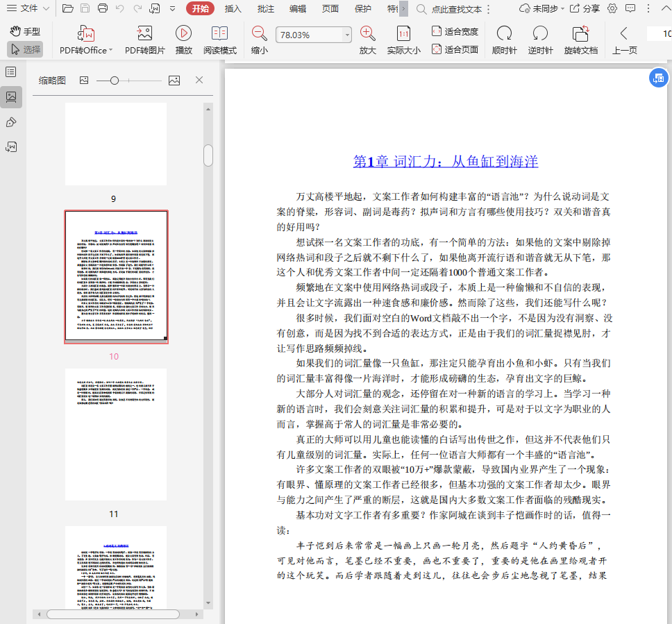
Task: Click the tab overflow arrow next to 特
Action: (x=403, y=8)
